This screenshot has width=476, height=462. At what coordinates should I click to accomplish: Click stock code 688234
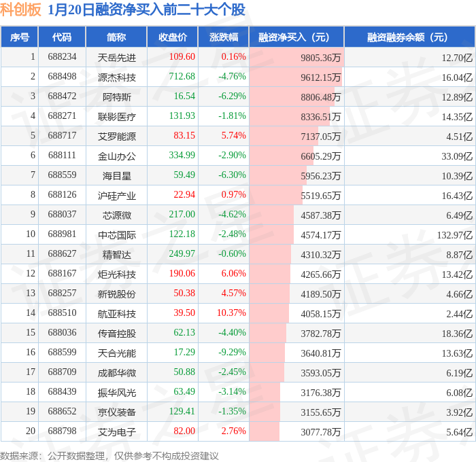pos(62,56)
